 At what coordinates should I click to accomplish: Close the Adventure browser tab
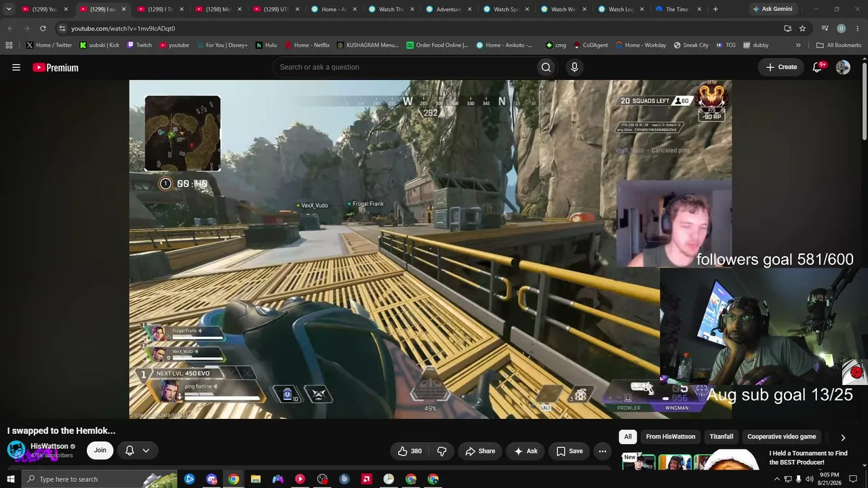tap(470, 9)
